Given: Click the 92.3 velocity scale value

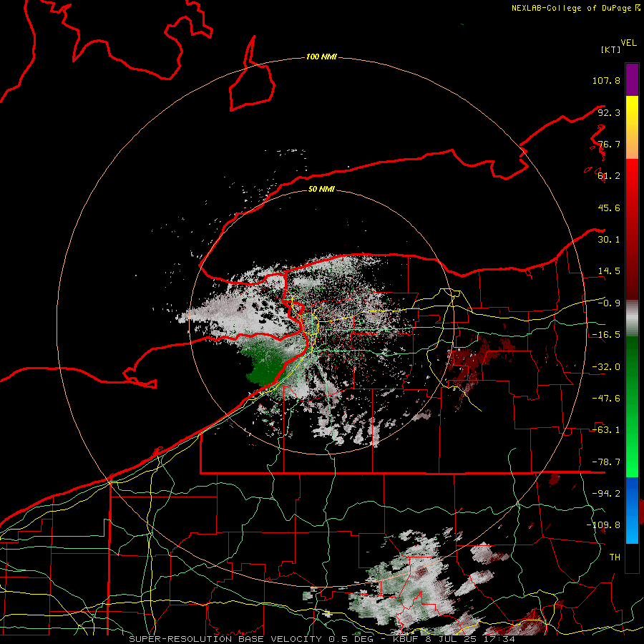Looking at the screenshot, I should coord(609,112).
